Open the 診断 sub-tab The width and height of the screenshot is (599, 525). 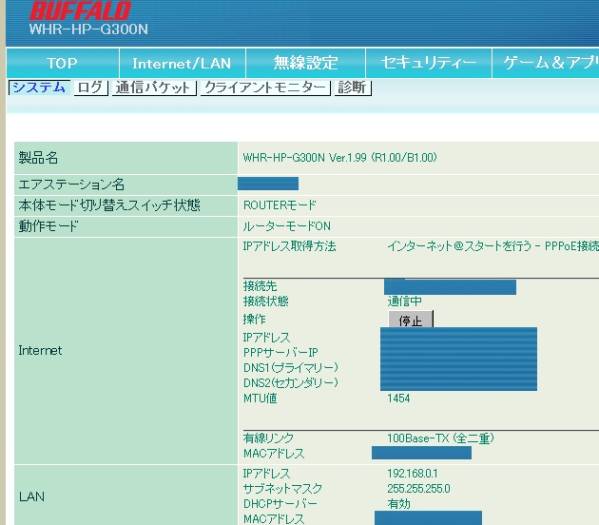[x=353, y=88]
